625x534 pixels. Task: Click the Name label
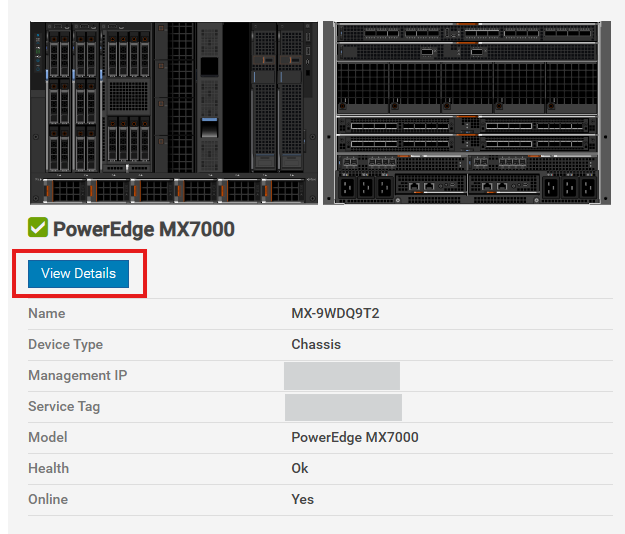(x=47, y=313)
